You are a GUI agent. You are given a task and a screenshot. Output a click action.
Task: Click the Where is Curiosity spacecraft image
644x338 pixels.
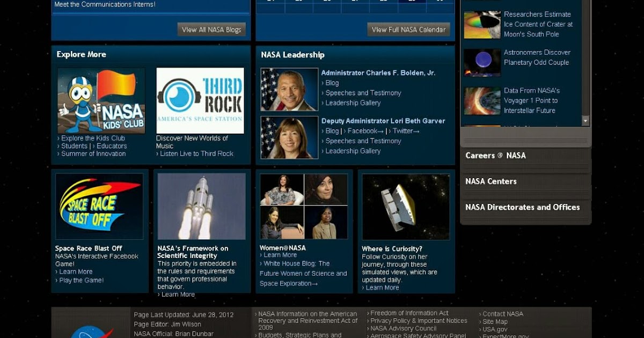pyautogui.click(x=406, y=207)
